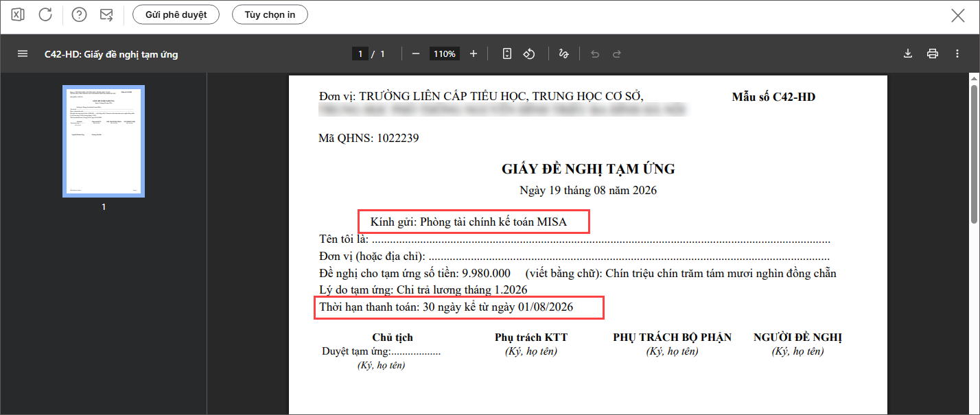Screen dimensions: 980x415
Task: Download the PDF file
Action: click(x=908, y=54)
